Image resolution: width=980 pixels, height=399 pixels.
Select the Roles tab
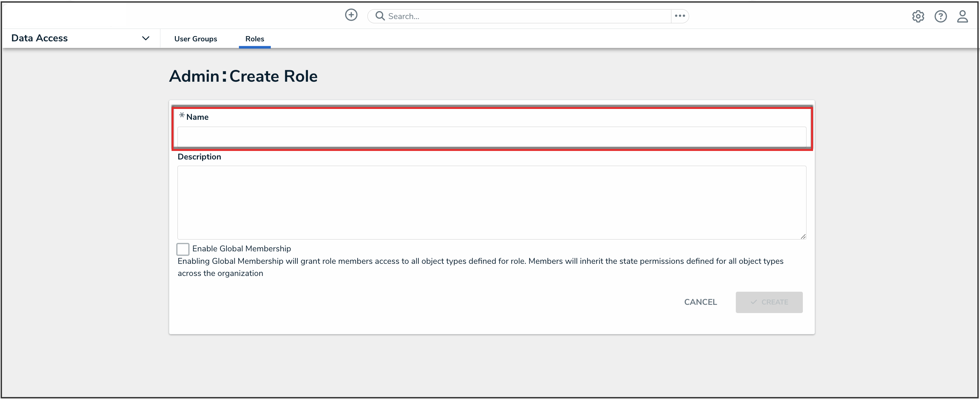254,39
